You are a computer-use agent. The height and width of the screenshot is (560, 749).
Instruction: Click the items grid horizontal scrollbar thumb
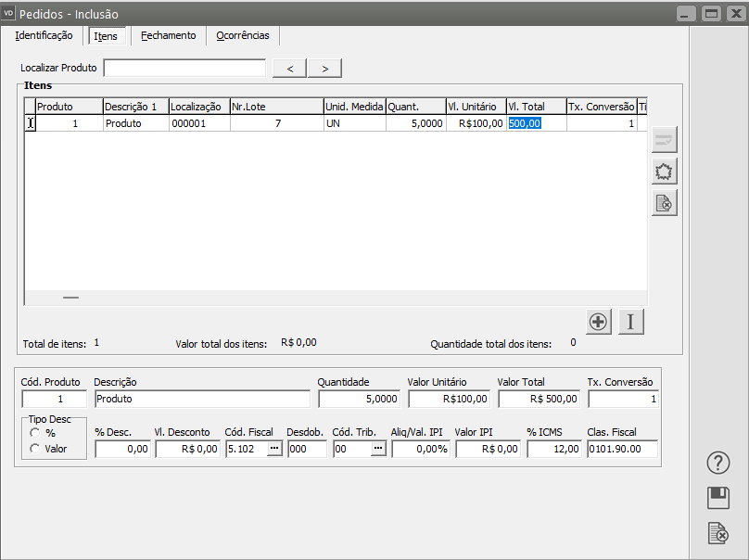[x=70, y=298]
